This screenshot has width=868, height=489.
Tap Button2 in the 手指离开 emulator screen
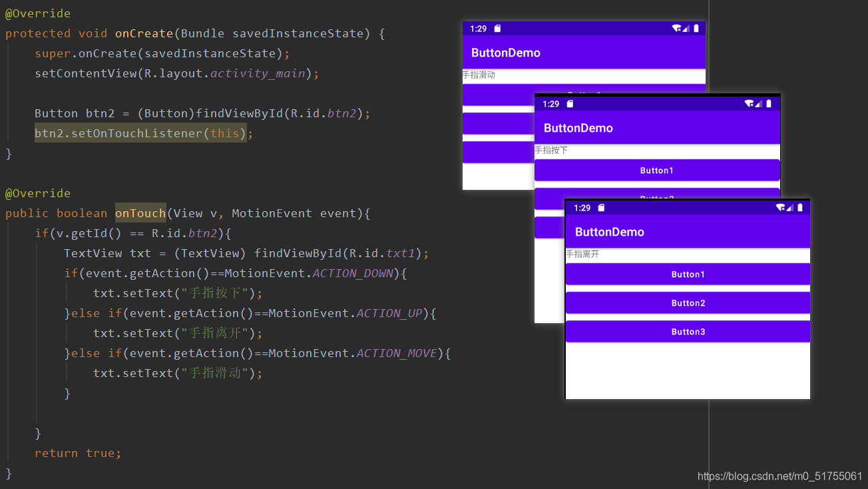pos(688,303)
